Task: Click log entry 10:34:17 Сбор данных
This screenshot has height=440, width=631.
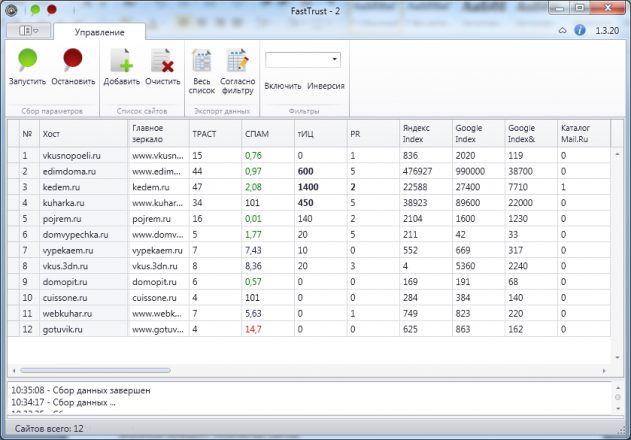Action: [63, 402]
